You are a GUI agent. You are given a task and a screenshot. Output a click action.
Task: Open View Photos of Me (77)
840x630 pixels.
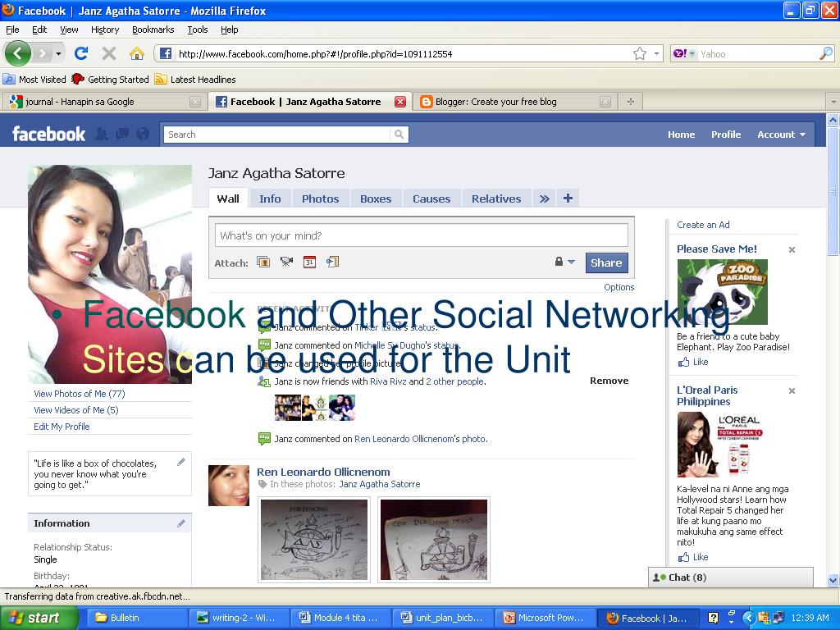[x=80, y=394]
